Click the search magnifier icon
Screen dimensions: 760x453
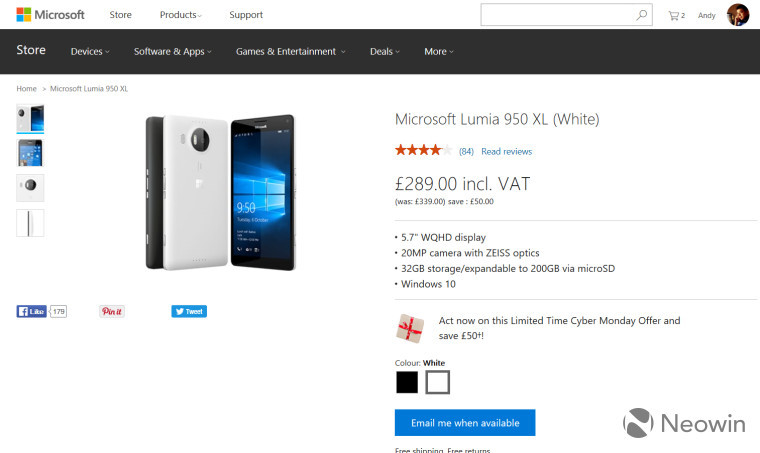point(641,15)
